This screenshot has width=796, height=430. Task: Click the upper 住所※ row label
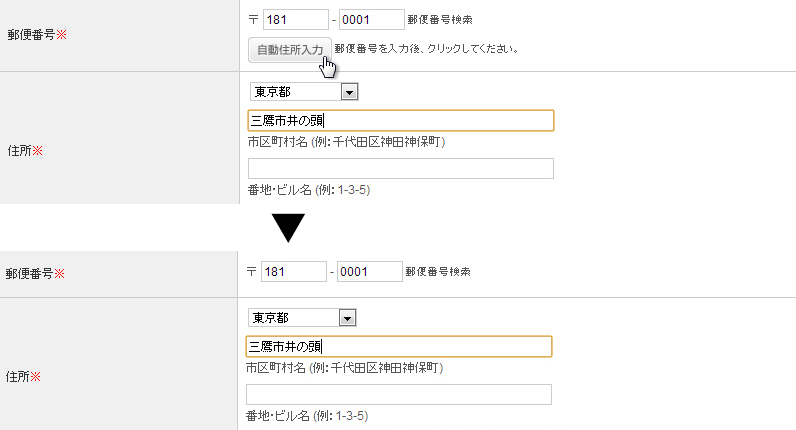point(25,152)
